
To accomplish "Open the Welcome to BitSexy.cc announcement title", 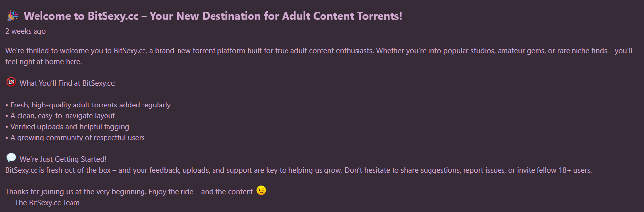I will [x=213, y=16].
